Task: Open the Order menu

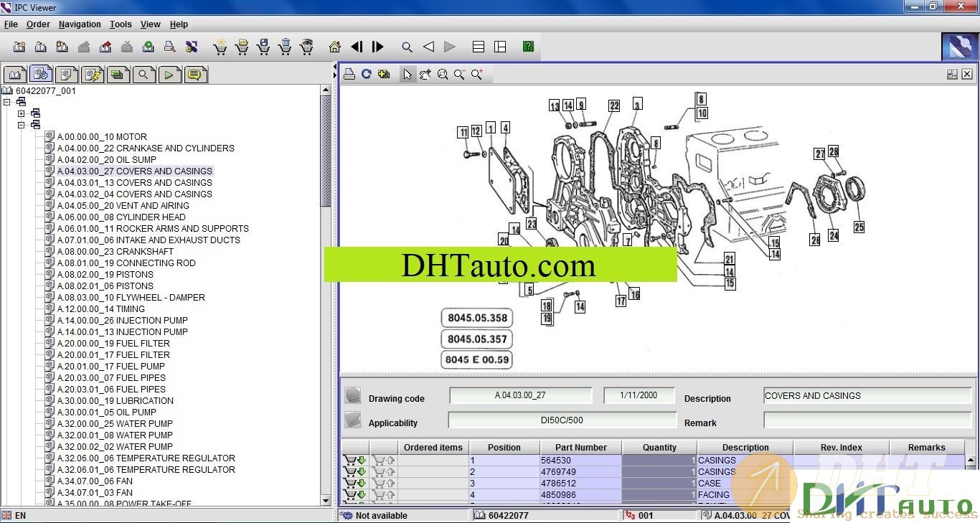Action: coord(38,24)
